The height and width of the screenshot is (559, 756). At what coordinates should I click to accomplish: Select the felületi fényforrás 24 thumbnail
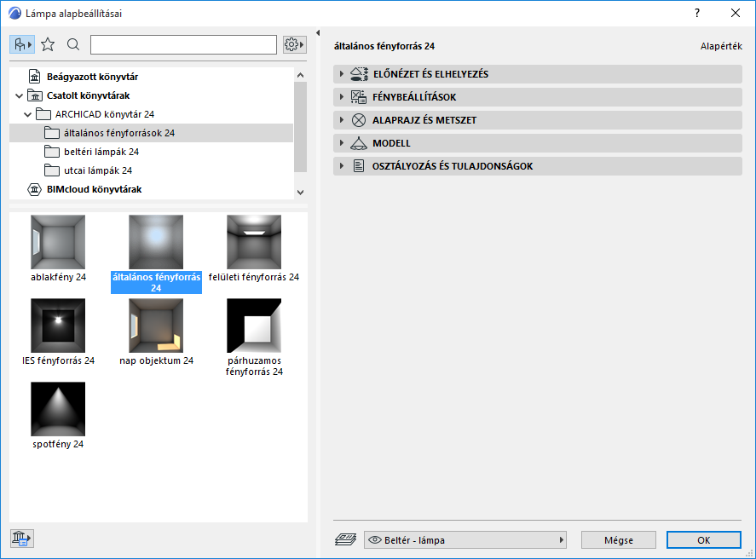(254, 242)
